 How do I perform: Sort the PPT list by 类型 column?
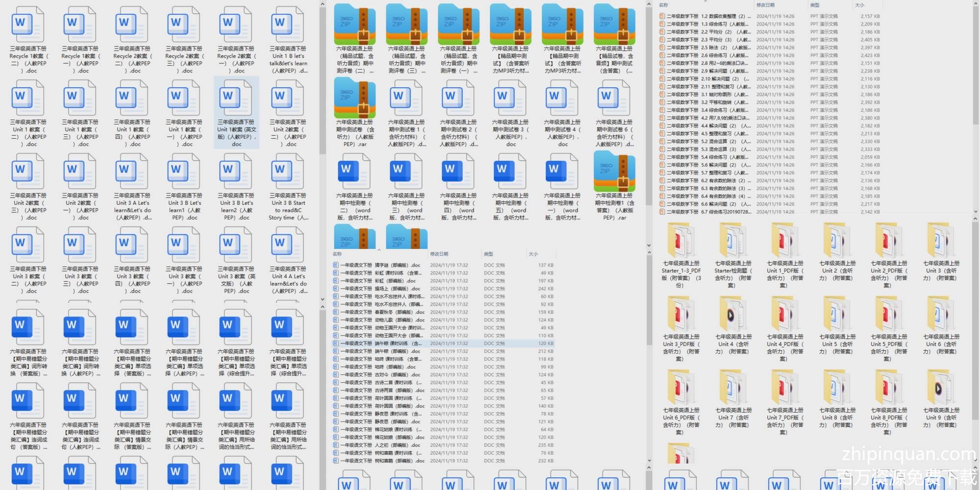coord(814,5)
